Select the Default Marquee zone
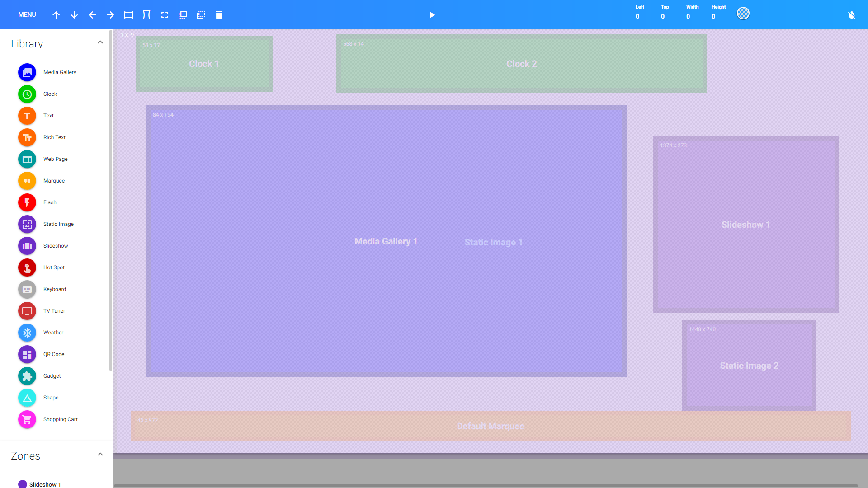The image size is (868, 488). click(491, 426)
